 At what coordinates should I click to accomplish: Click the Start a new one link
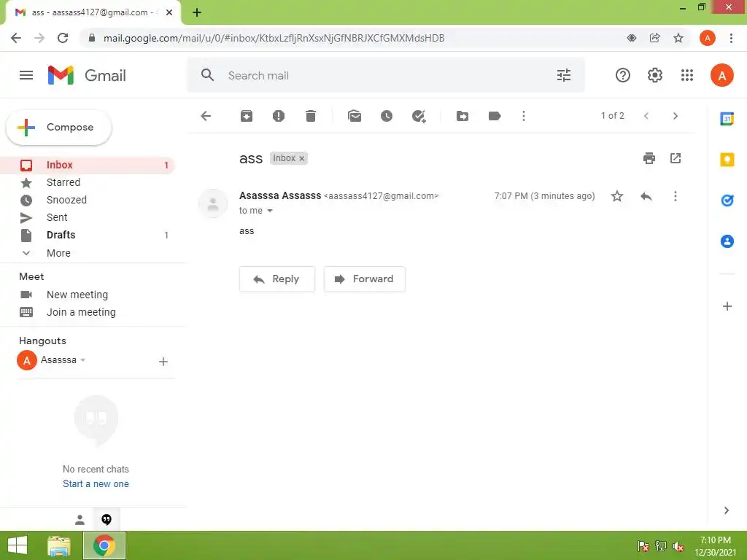click(96, 484)
